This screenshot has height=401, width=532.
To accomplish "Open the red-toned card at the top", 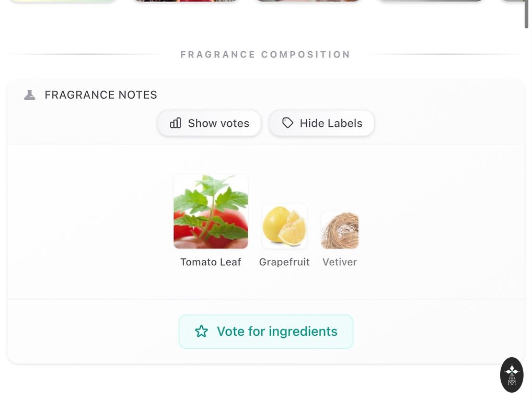I will point(186,1).
